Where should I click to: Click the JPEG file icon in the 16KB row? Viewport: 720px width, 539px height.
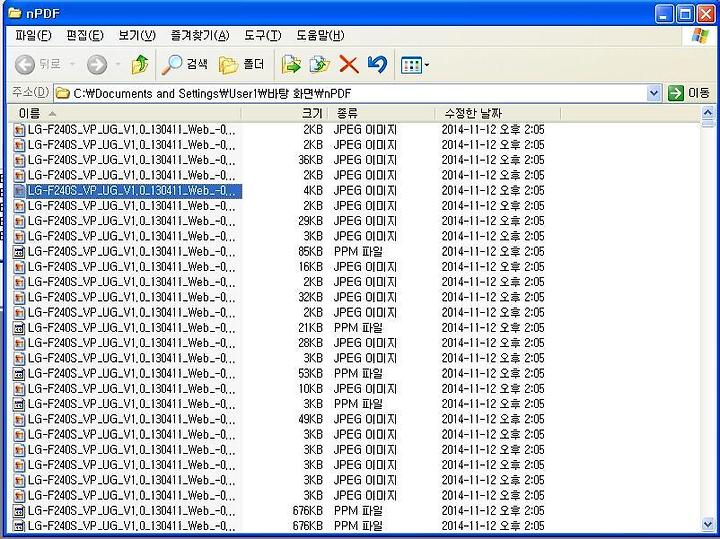19,267
